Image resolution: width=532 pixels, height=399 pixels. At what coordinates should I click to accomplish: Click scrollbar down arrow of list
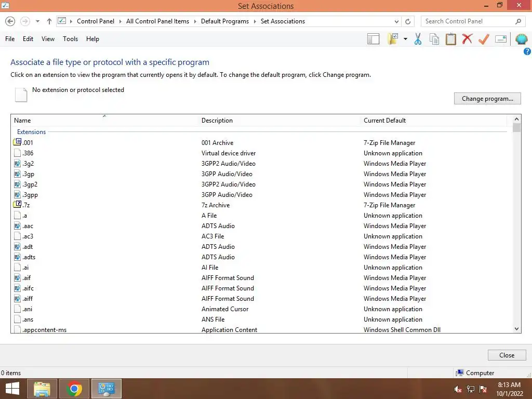click(516, 329)
